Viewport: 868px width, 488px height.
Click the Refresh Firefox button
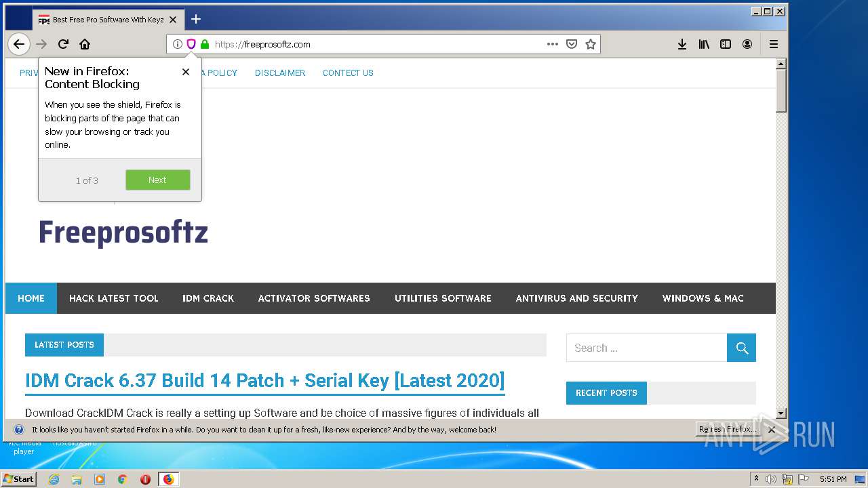[727, 429]
